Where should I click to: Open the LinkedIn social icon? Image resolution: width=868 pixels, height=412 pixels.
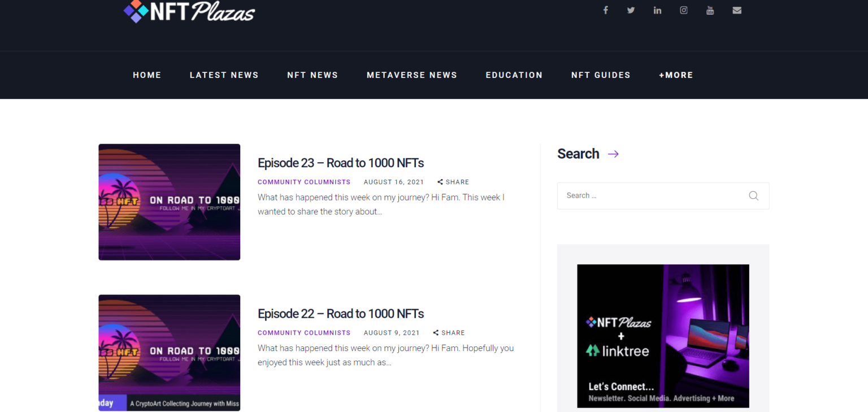pyautogui.click(x=657, y=10)
